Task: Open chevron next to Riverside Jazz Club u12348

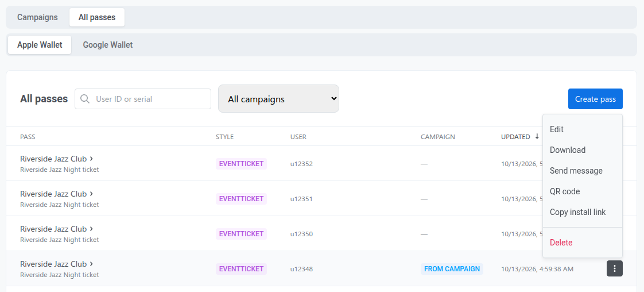Action: click(92, 264)
